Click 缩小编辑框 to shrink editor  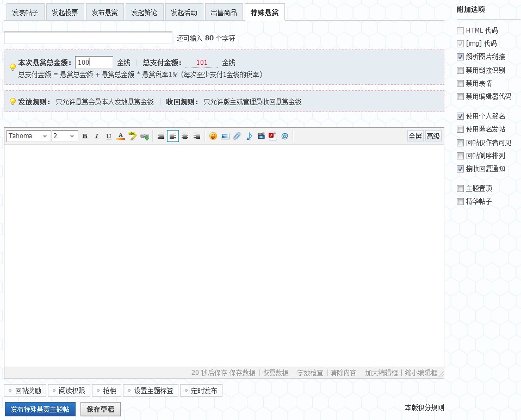tap(421, 373)
